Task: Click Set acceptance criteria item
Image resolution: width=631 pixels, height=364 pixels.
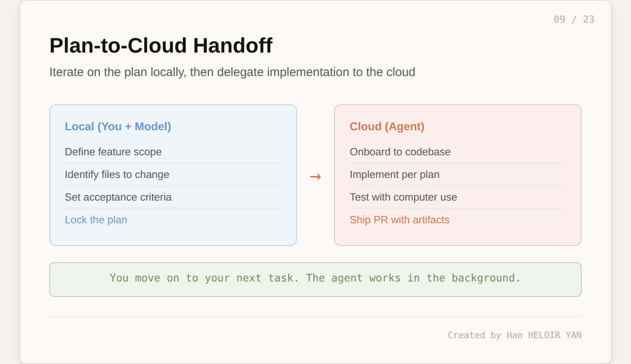Action: (x=118, y=197)
